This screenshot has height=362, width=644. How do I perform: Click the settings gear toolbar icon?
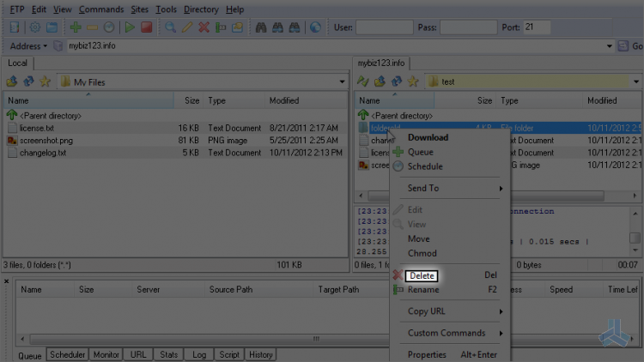coord(35,27)
